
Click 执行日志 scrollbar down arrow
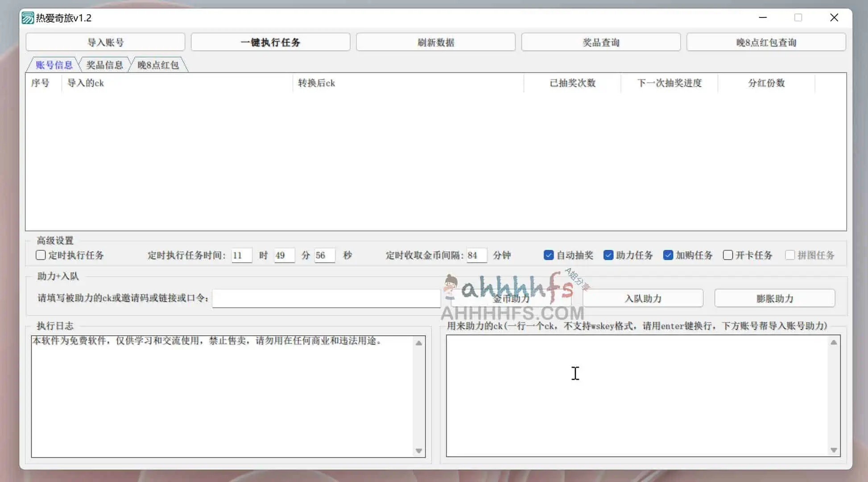pyautogui.click(x=418, y=451)
